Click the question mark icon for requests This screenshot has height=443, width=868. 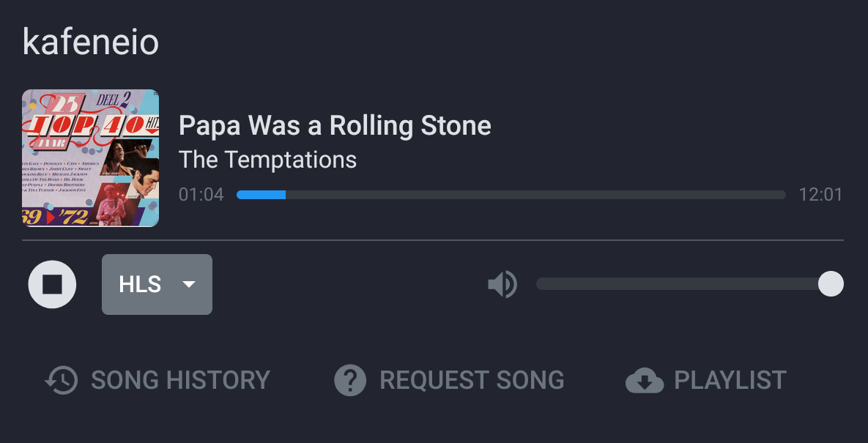coord(350,380)
